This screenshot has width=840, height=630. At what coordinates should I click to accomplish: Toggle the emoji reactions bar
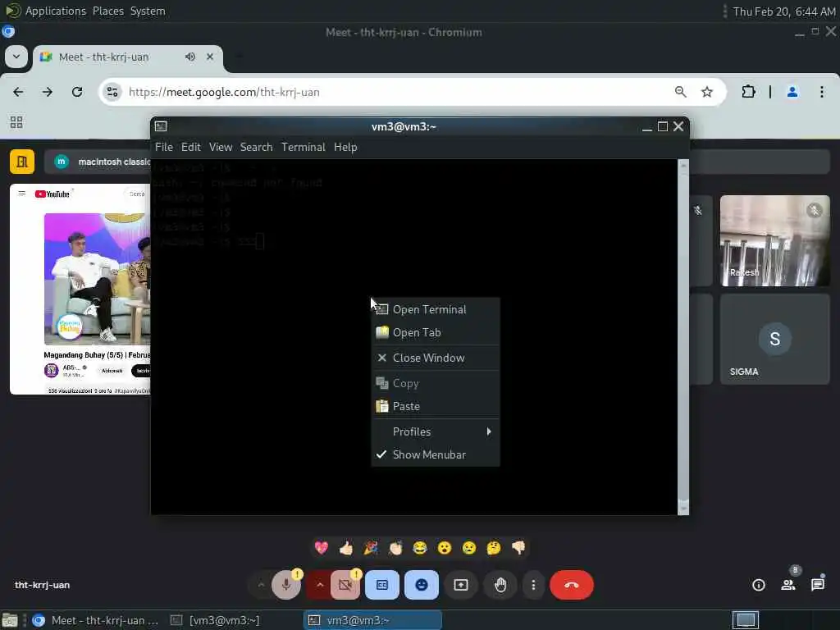coord(422,585)
